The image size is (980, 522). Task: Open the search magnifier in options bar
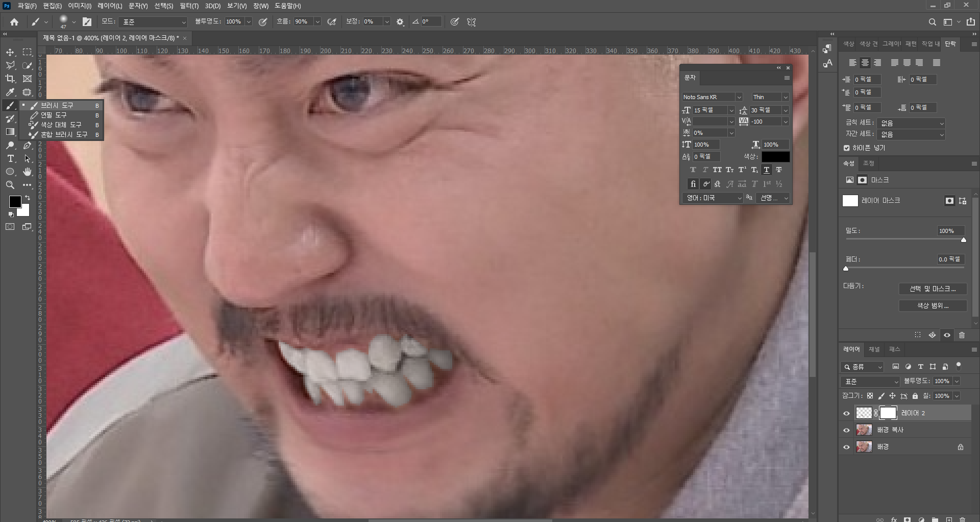[x=933, y=22]
